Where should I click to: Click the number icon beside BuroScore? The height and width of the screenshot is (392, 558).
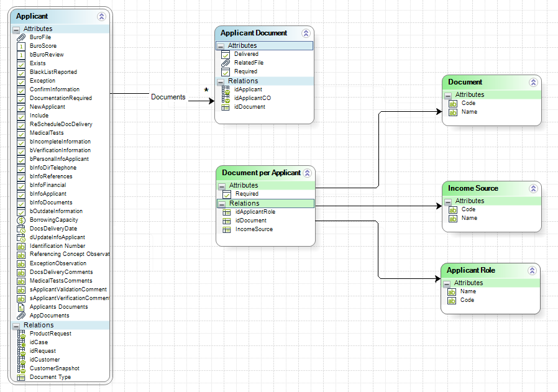[x=21, y=46]
